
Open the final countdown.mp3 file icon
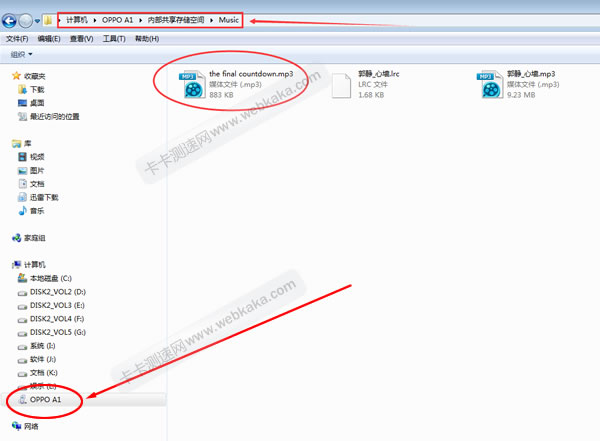190,86
